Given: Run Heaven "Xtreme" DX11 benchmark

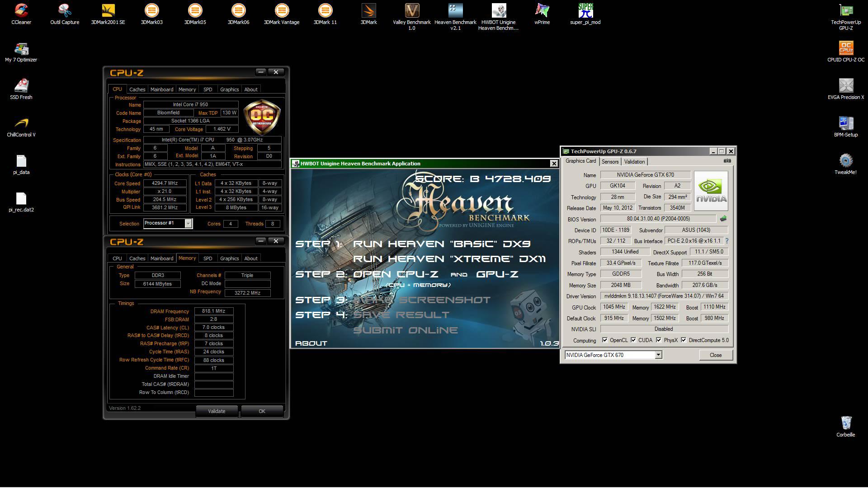Looking at the screenshot, I should pyautogui.click(x=449, y=259).
